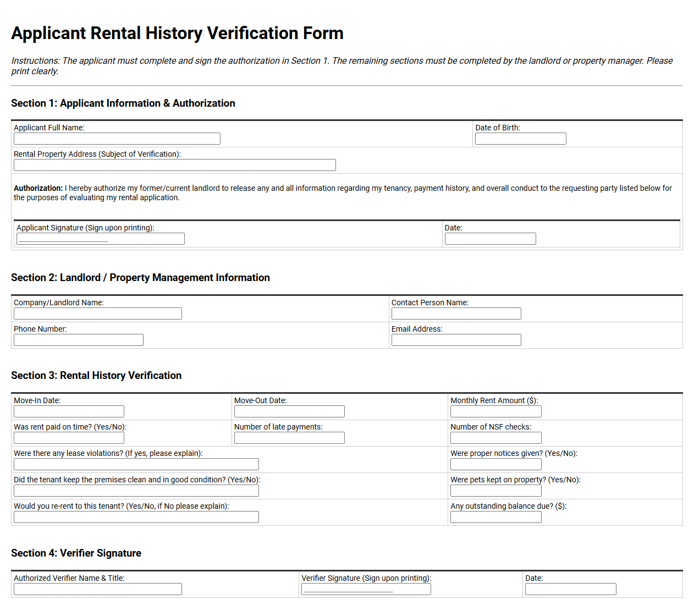
Task: Click the Number of NSF checks field
Action: [496, 438]
